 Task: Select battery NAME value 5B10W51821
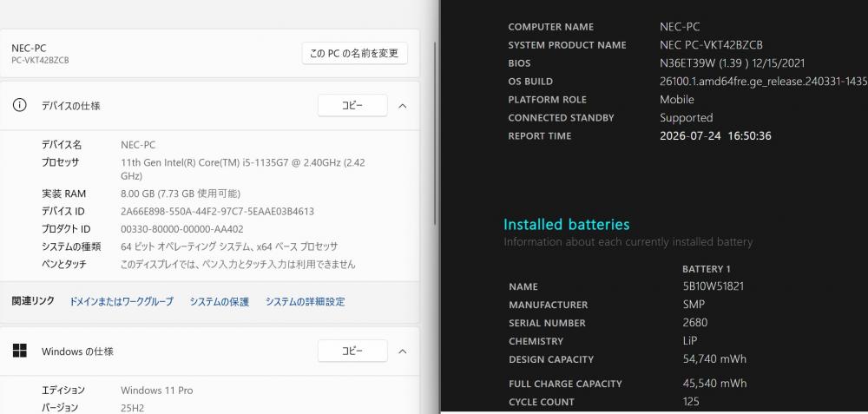(713, 286)
